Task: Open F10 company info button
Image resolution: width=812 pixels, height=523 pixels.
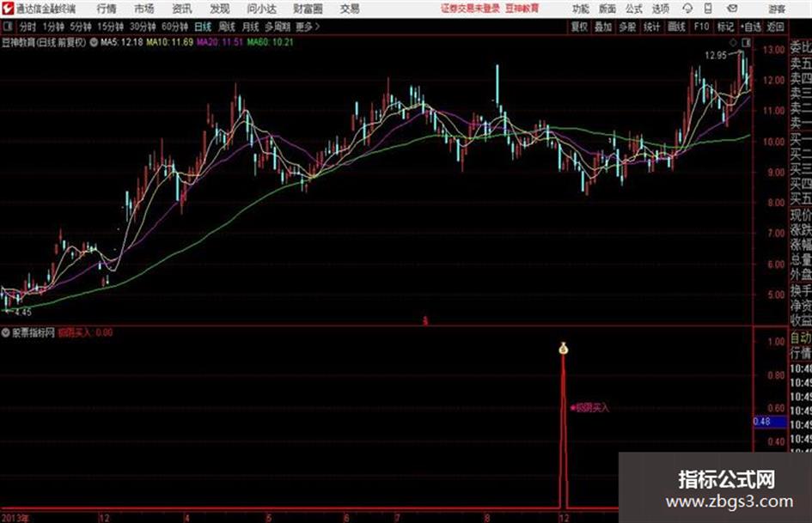Action: point(702,27)
